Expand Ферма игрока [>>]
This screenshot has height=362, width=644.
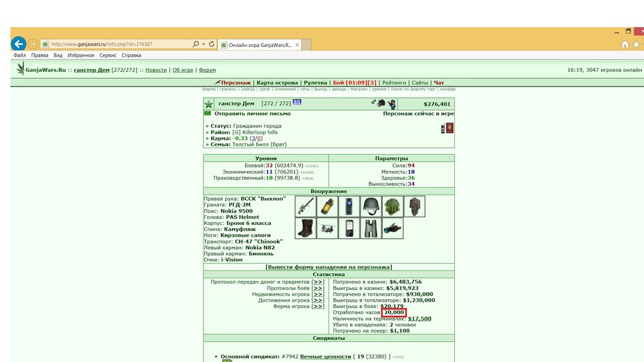point(318,307)
